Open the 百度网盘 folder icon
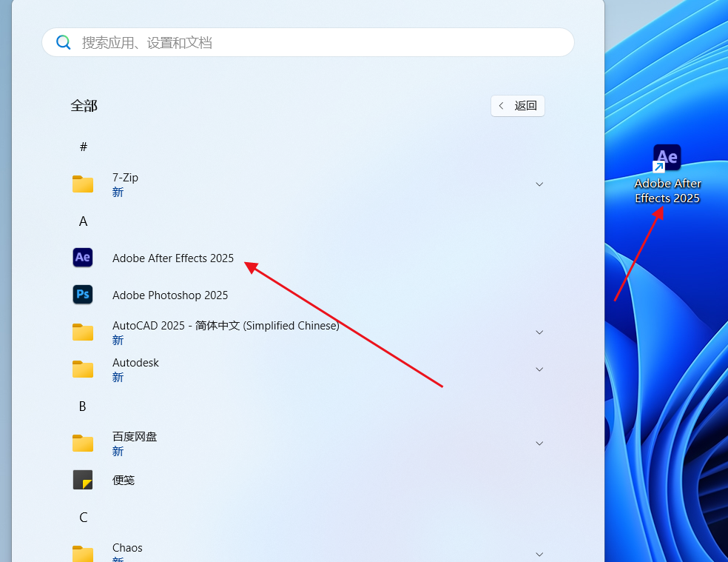This screenshot has height=562, width=728. pyautogui.click(x=83, y=443)
